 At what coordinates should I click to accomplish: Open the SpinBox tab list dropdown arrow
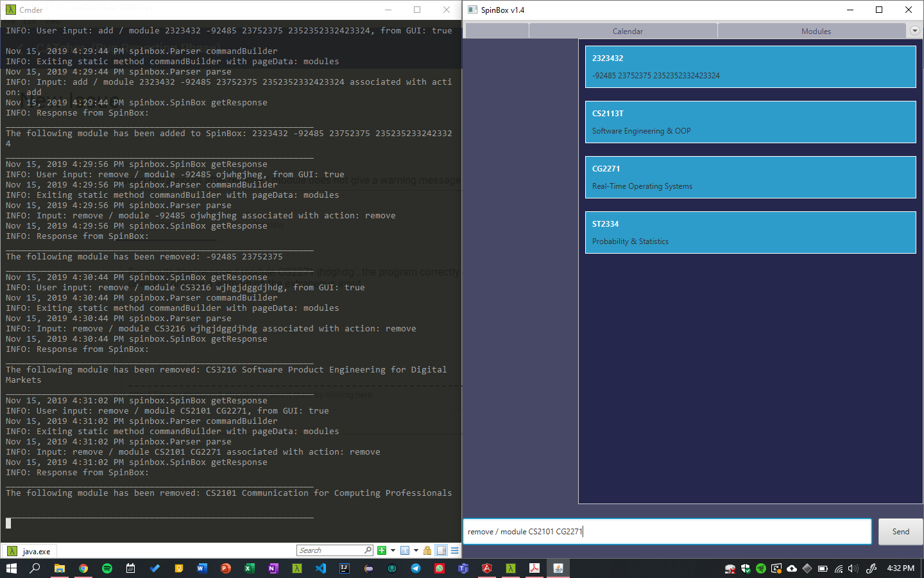click(915, 31)
